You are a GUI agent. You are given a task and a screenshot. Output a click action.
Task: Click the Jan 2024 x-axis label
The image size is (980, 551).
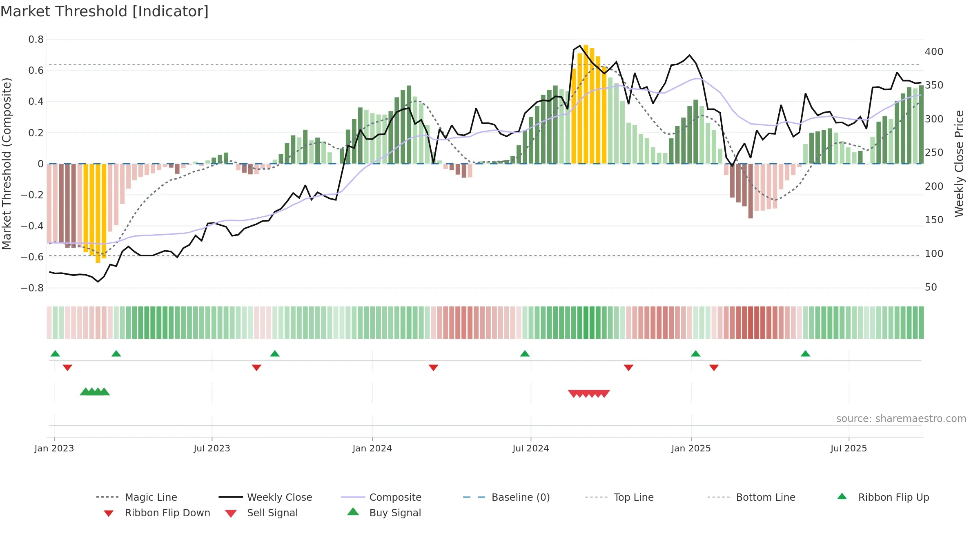pos(372,448)
